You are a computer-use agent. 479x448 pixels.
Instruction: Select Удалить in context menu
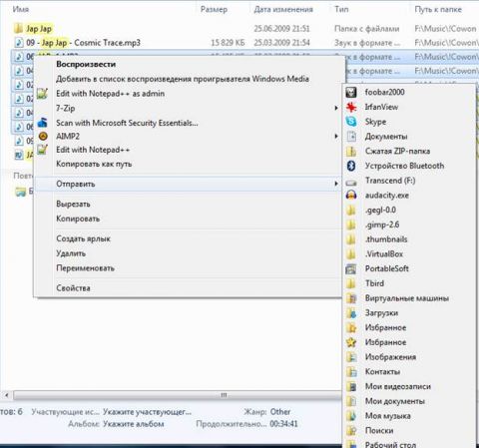pos(71,253)
